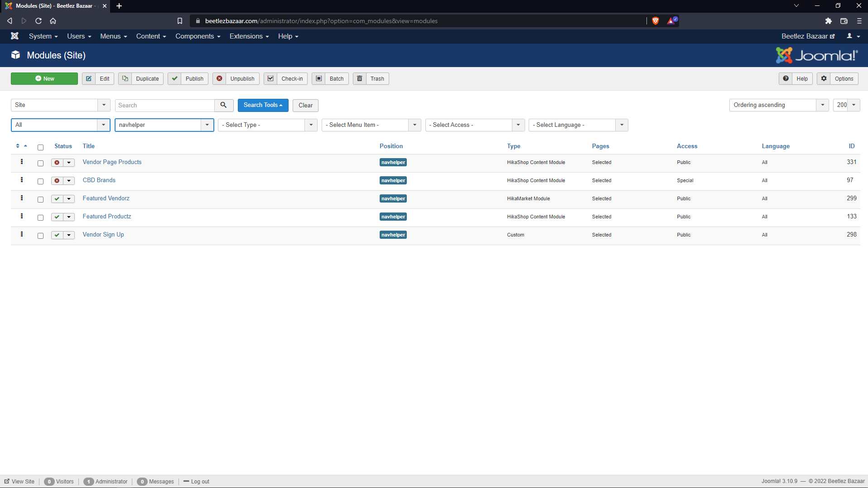This screenshot has height=488, width=868.
Task: Open the Menus menu
Action: pyautogui.click(x=114, y=36)
